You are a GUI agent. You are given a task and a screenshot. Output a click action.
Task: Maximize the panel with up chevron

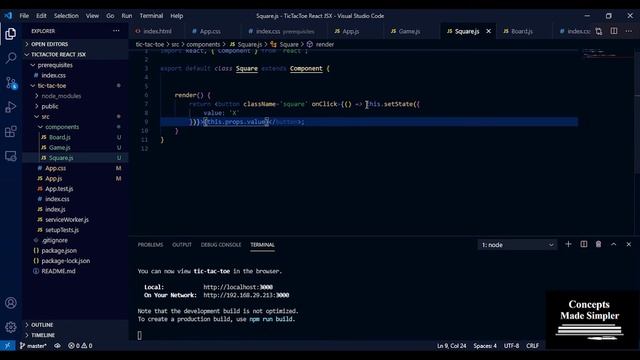[613, 244]
